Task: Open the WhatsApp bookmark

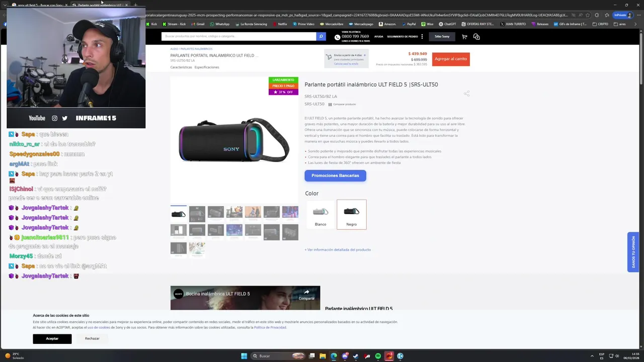Action: [220, 24]
